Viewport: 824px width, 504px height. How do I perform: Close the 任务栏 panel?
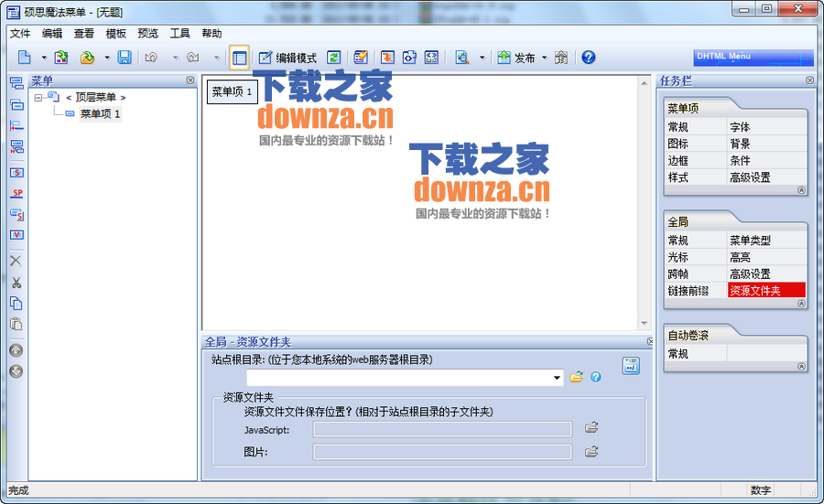[x=810, y=80]
